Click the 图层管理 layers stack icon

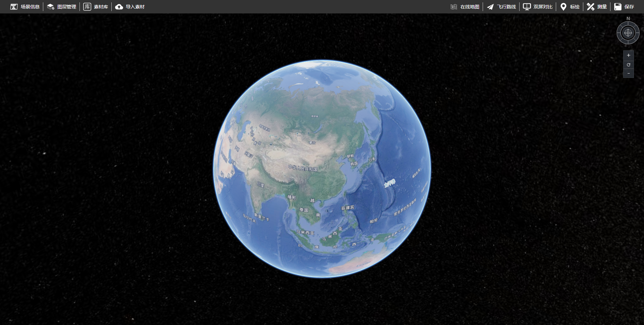[51, 7]
